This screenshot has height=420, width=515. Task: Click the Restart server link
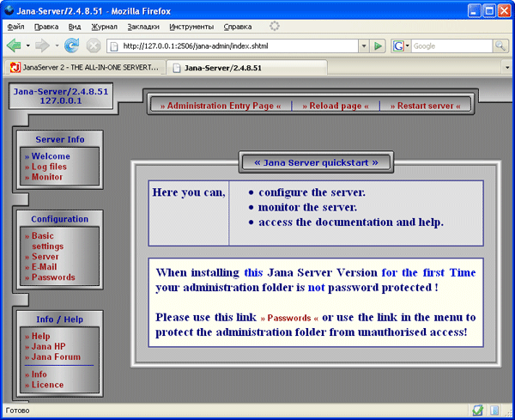[x=426, y=106]
